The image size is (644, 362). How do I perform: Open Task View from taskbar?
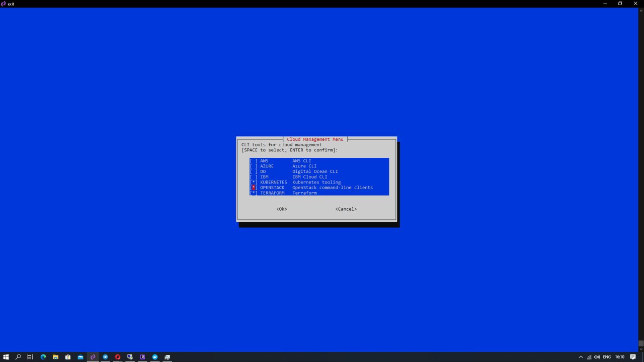coord(30,357)
